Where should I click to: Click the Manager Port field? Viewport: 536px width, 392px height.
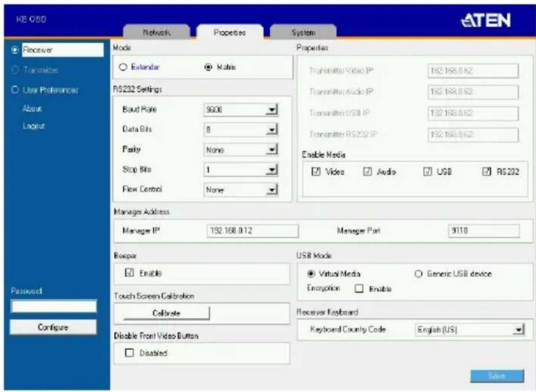point(483,231)
